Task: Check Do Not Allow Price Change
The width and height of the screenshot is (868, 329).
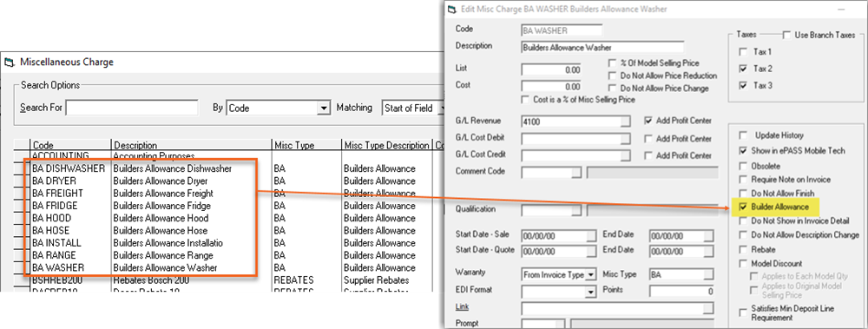Action: coord(612,88)
